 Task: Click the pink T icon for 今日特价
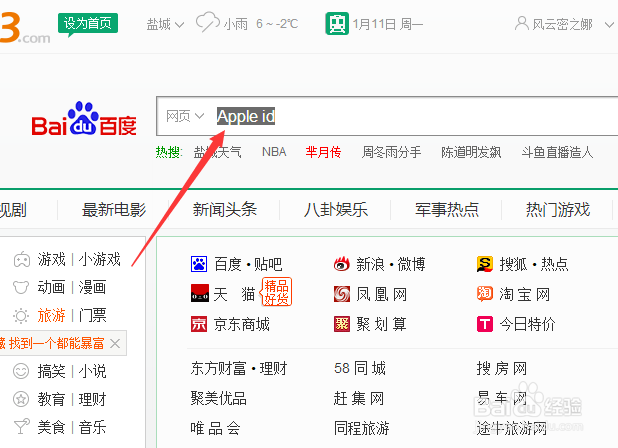click(485, 324)
